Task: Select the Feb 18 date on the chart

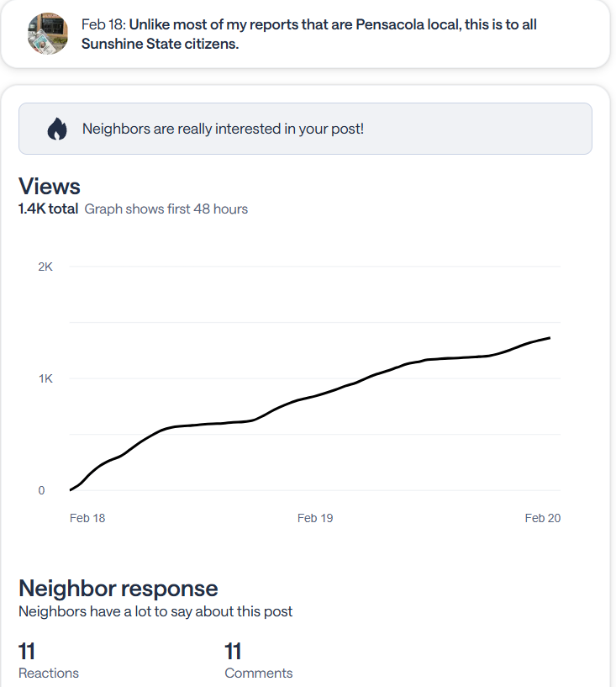Action: (x=87, y=518)
